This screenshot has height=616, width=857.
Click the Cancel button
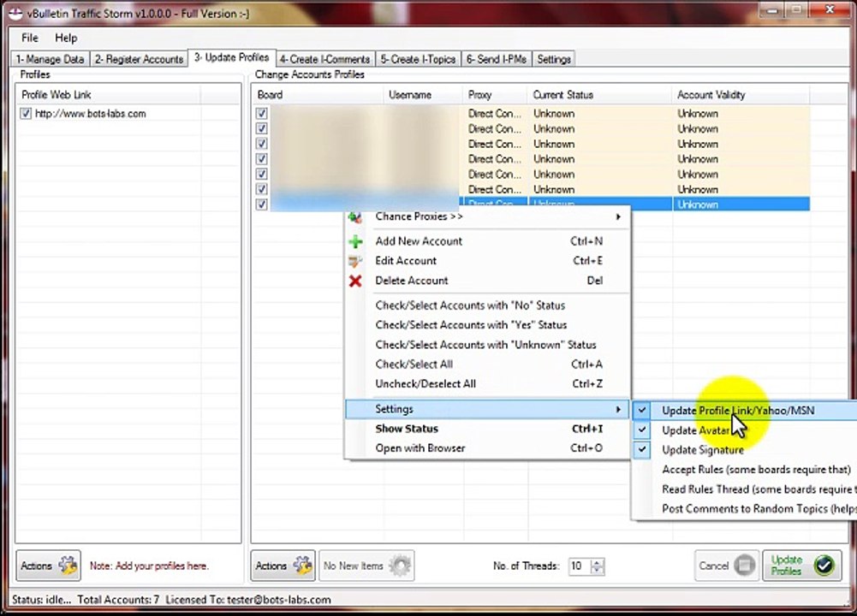(x=726, y=566)
